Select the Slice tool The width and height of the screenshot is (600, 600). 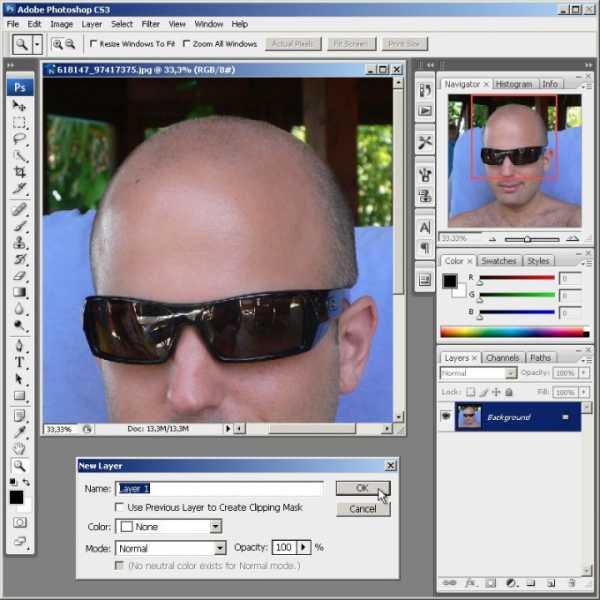[19, 188]
